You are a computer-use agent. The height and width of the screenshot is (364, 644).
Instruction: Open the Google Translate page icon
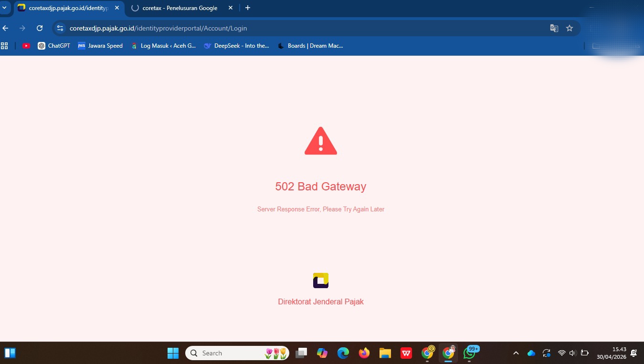click(554, 28)
